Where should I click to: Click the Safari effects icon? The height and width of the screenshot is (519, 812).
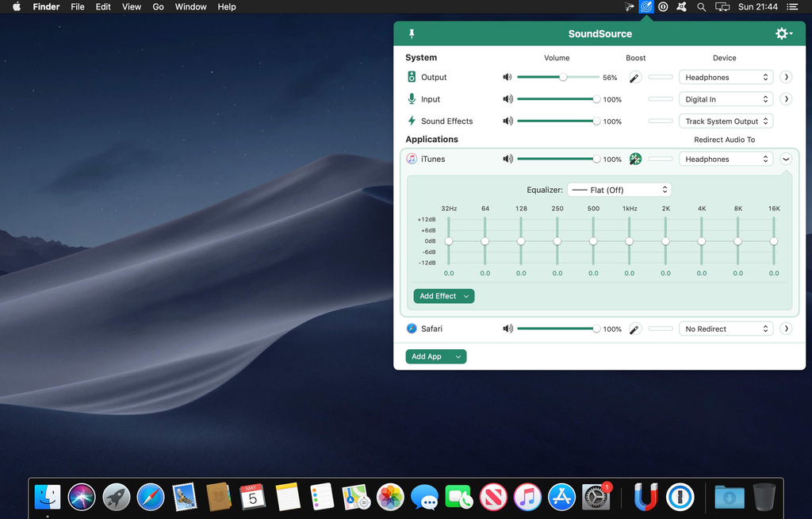point(635,329)
